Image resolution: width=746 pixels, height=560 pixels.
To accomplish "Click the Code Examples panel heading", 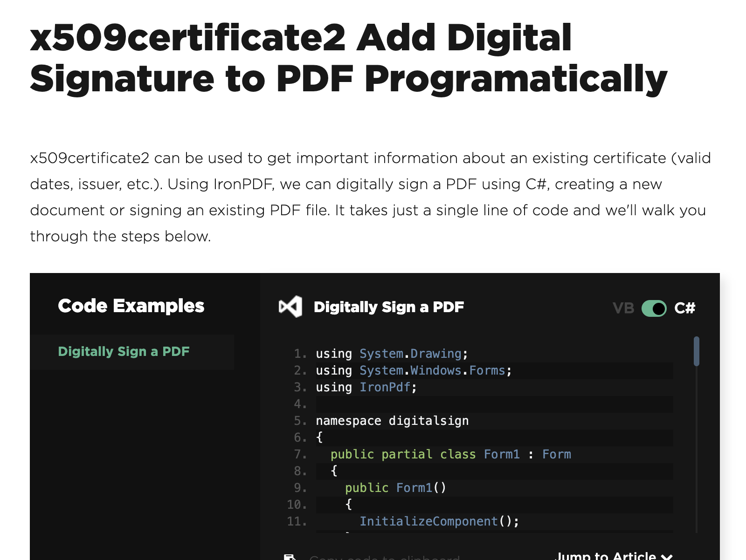I will point(131,306).
